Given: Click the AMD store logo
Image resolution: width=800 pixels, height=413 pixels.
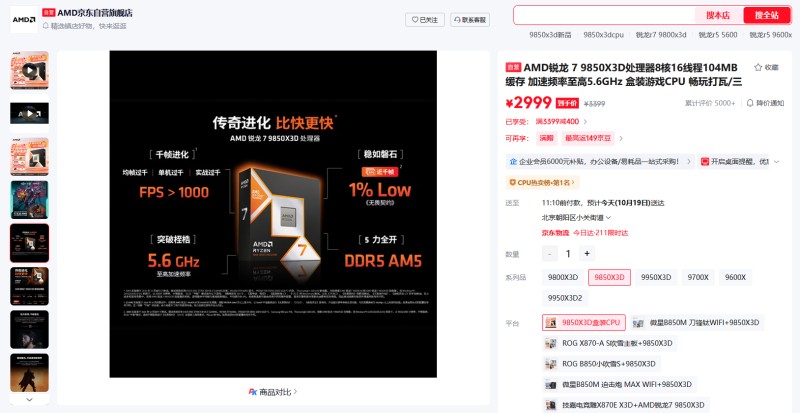Looking at the screenshot, I should pyautogui.click(x=24, y=20).
